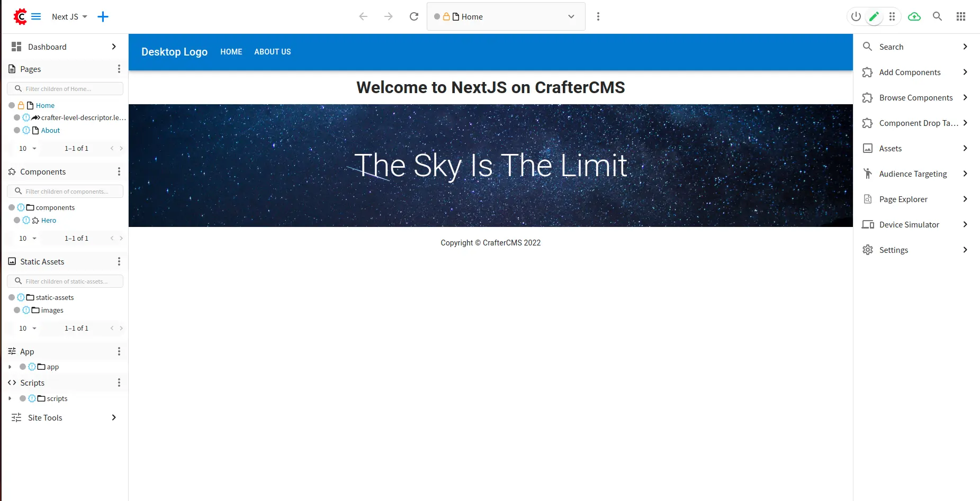Expand the app folder tree node

(x=10, y=367)
